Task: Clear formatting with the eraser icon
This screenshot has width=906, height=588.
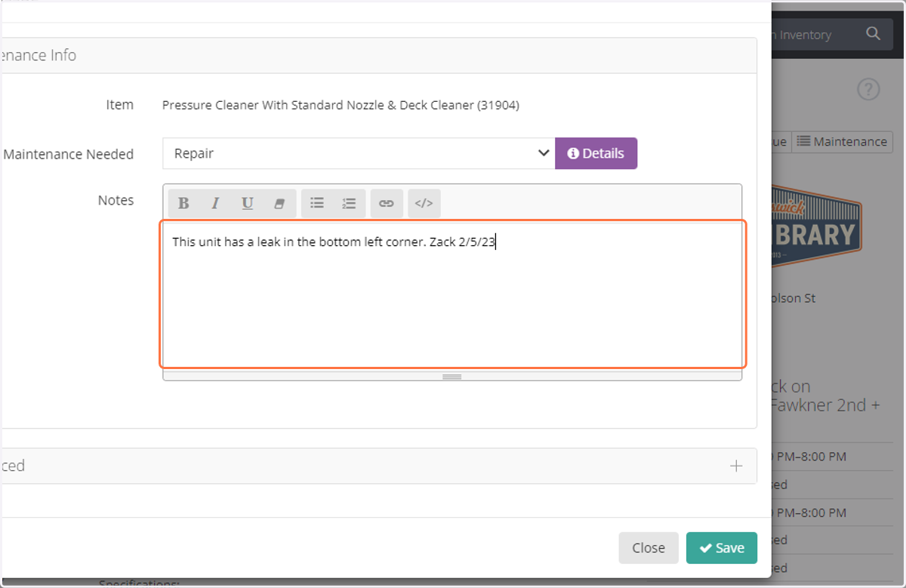Action: pyautogui.click(x=279, y=203)
